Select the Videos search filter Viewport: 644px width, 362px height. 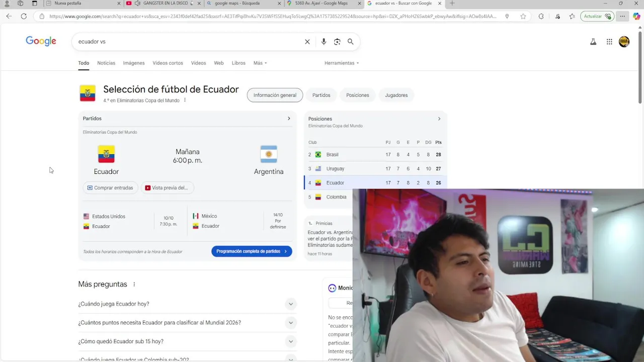tap(198, 63)
